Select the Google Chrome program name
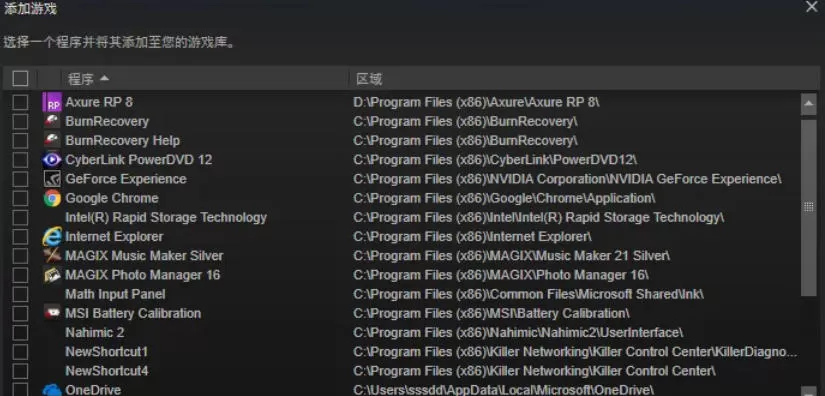The height and width of the screenshot is (396, 825). coord(112,198)
